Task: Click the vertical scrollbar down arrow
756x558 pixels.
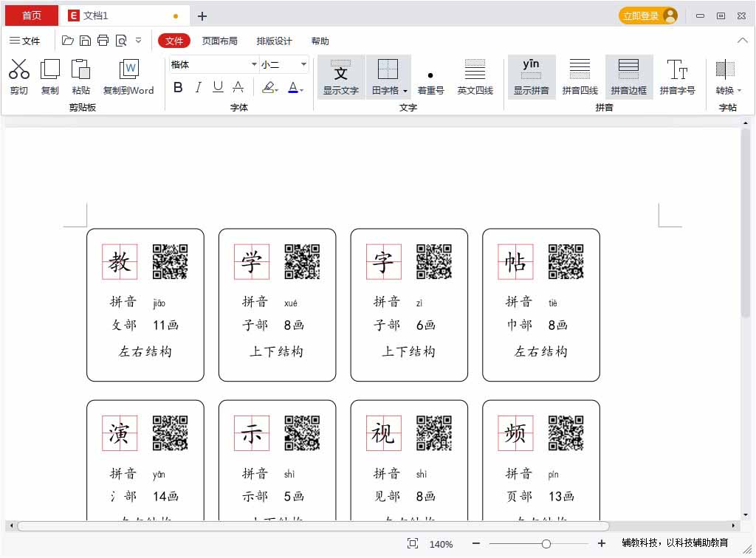Action: pyautogui.click(x=746, y=514)
